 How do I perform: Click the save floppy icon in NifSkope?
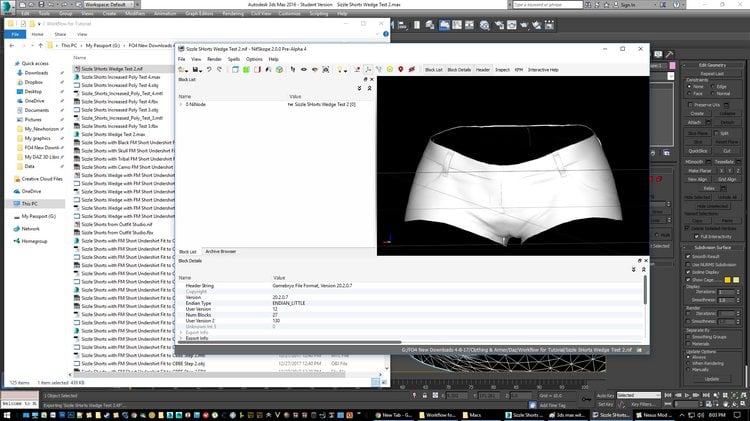pyautogui.click(x=195, y=70)
